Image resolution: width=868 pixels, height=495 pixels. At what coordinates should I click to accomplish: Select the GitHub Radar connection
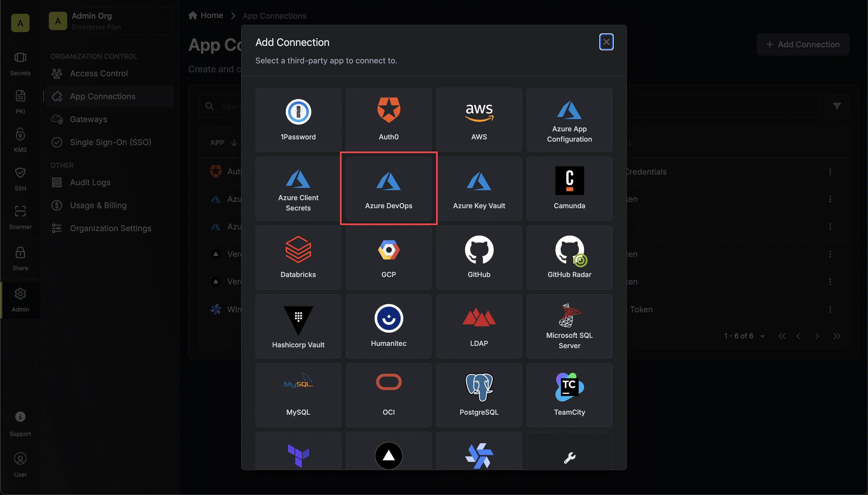tap(569, 257)
